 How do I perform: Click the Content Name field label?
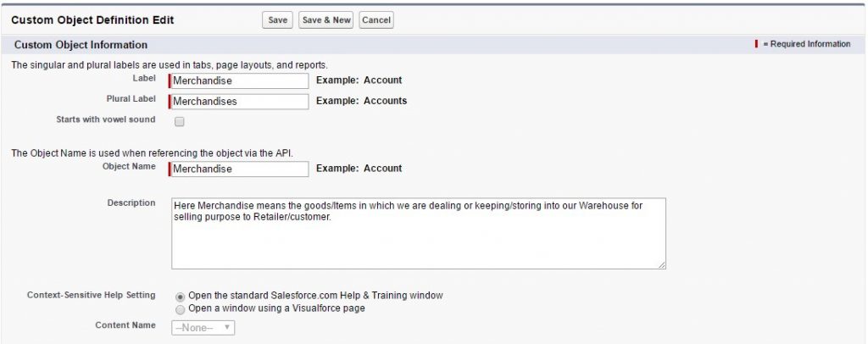coord(124,325)
